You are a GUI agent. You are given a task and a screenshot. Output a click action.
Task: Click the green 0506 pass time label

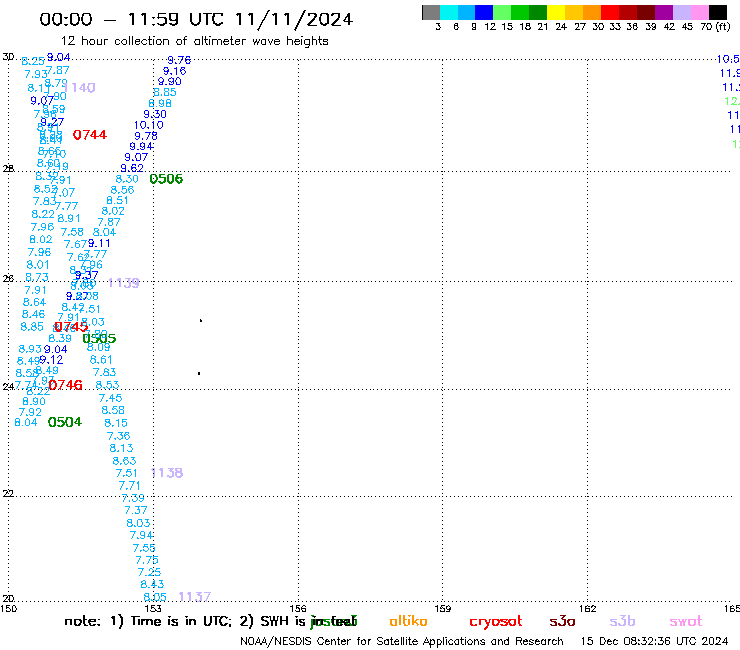166,179
